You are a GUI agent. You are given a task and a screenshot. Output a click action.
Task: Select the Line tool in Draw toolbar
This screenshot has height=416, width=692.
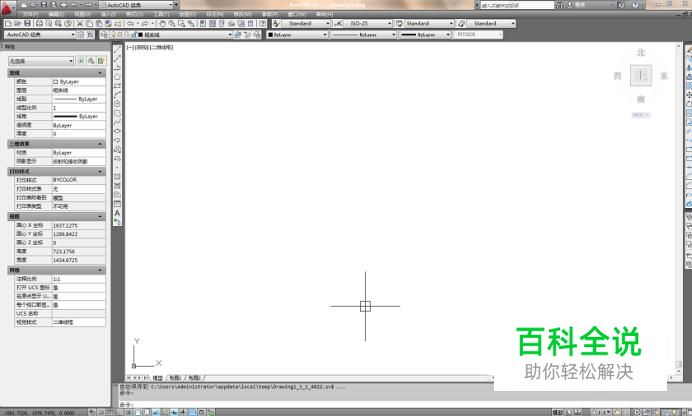[117, 50]
